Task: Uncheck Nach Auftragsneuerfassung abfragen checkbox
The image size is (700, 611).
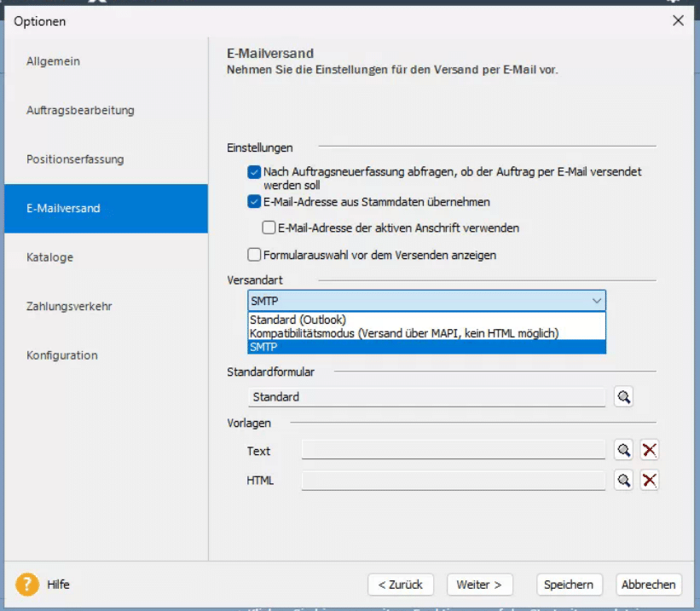Action: click(254, 172)
